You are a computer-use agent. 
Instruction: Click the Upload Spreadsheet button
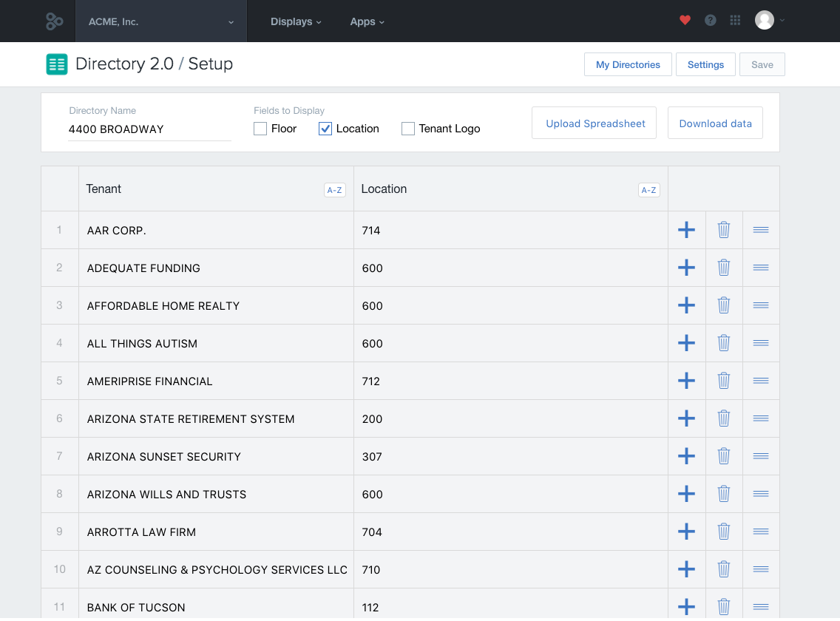pos(595,123)
